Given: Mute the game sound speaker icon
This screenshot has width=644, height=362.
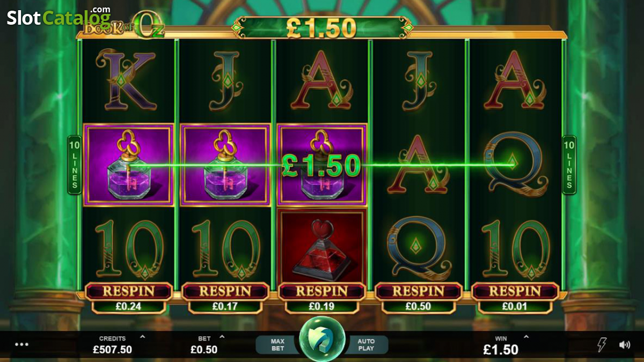Looking at the screenshot, I should (625, 345).
